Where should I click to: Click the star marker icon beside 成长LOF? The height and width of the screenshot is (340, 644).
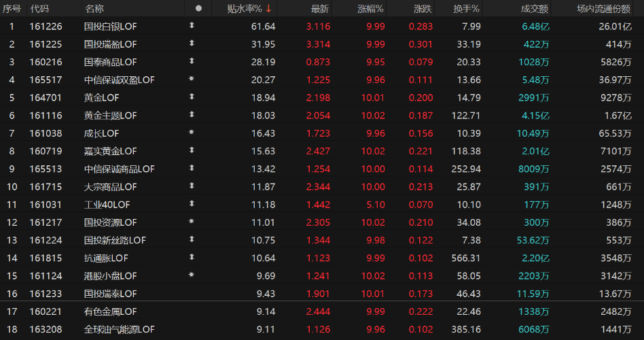click(192, 132)
